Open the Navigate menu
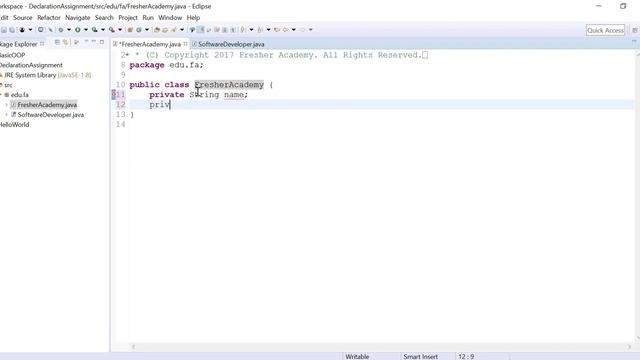 (78, 18)
